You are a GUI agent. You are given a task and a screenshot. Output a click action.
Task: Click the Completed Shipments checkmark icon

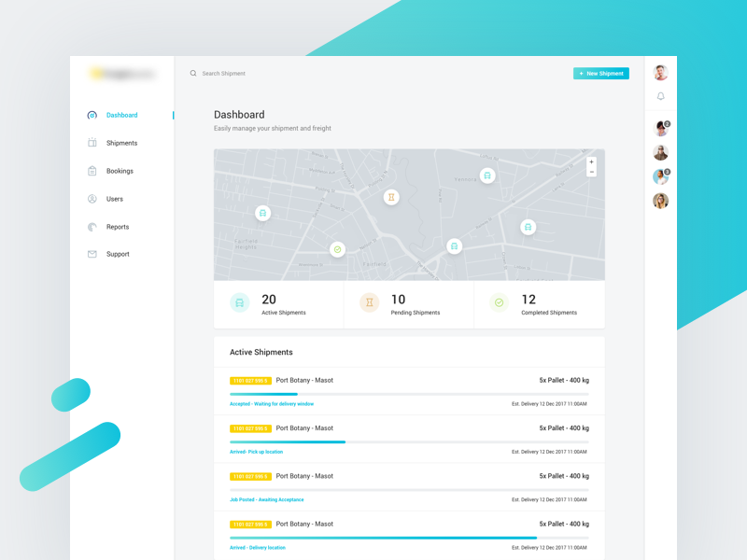pyautogui.click(x=499, y=302)
